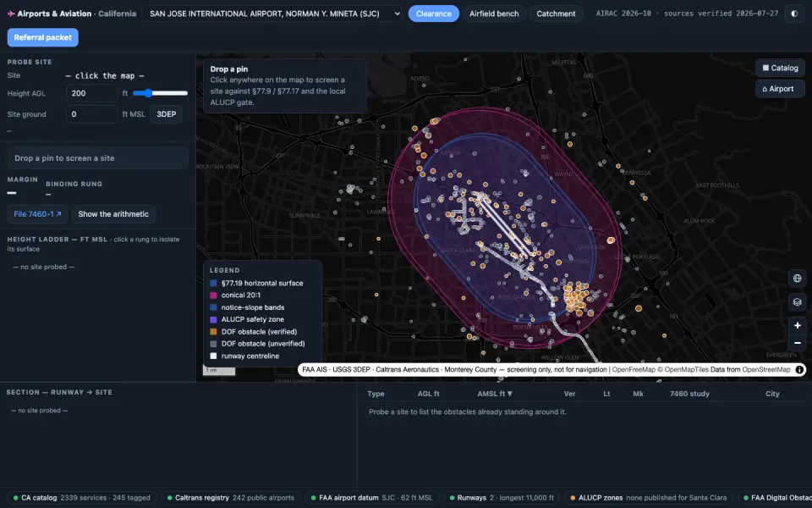
Task: Toggle §77.19 horizontal surface legend swatch
Action: point(213,283)
